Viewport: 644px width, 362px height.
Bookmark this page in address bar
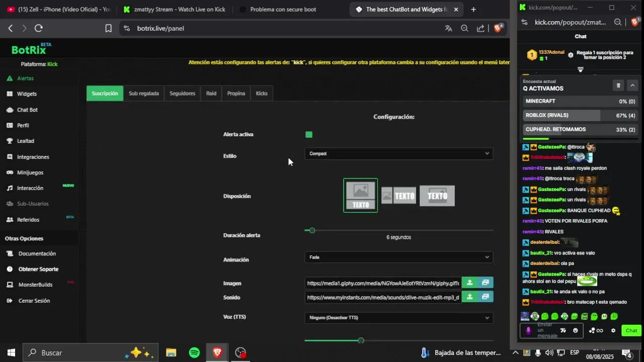click(x=108, y=29)
